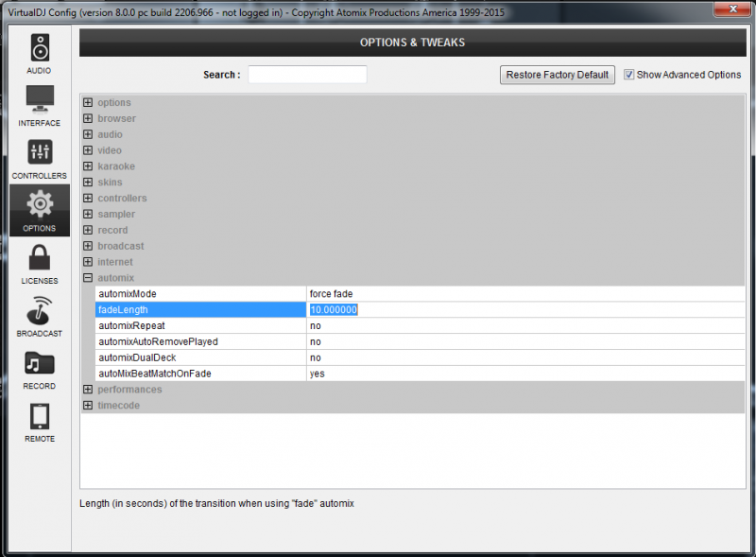Click the 10.000000 fadeLength value field
The height and width of the screenshot is (557, 756).
pos(334,310)
